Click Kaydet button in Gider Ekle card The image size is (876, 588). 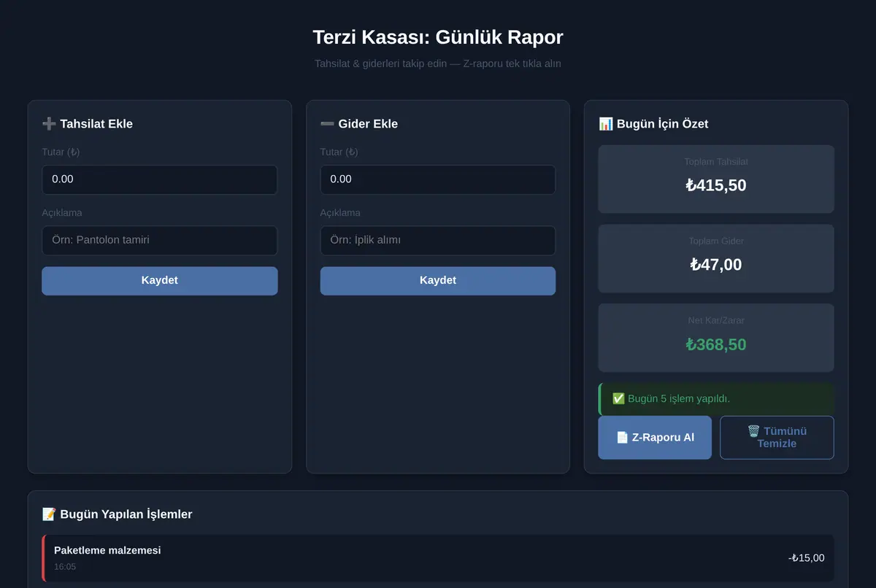(x=437, y=281)
